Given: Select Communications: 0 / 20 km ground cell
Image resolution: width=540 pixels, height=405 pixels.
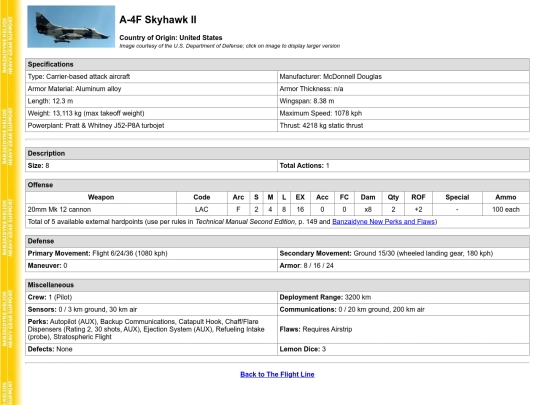Looking at the screenshot, I should pos(403,310).
